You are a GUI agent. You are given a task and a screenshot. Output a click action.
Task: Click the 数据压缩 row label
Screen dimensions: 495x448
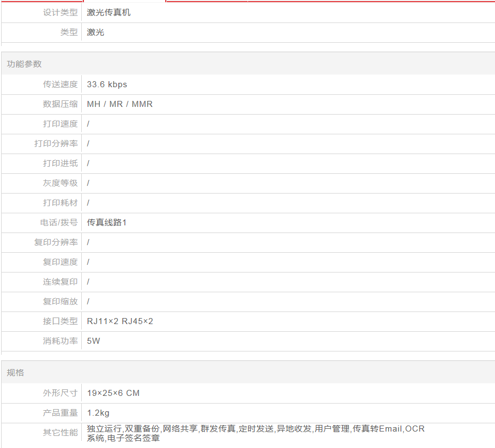[x=60, y=104]
